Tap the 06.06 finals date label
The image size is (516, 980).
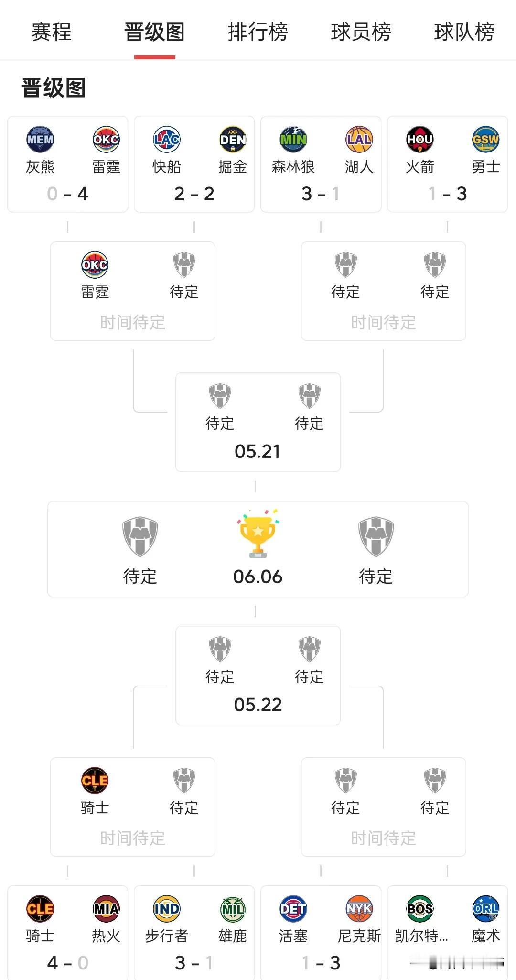coord(258,577)
